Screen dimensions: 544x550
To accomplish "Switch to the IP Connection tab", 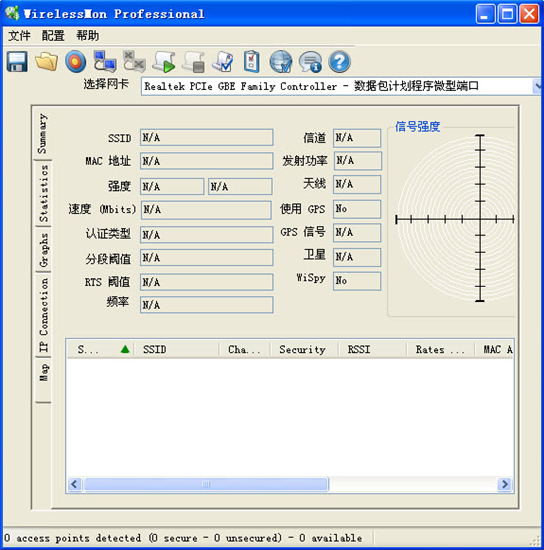I will pyautogui.click(x=43, y=315).
